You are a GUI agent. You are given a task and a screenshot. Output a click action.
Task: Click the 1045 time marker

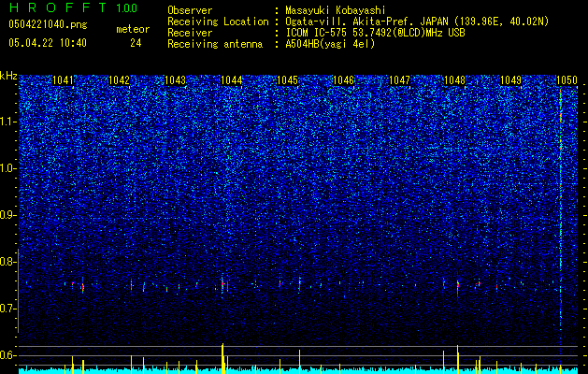click(x=287, y=80)
